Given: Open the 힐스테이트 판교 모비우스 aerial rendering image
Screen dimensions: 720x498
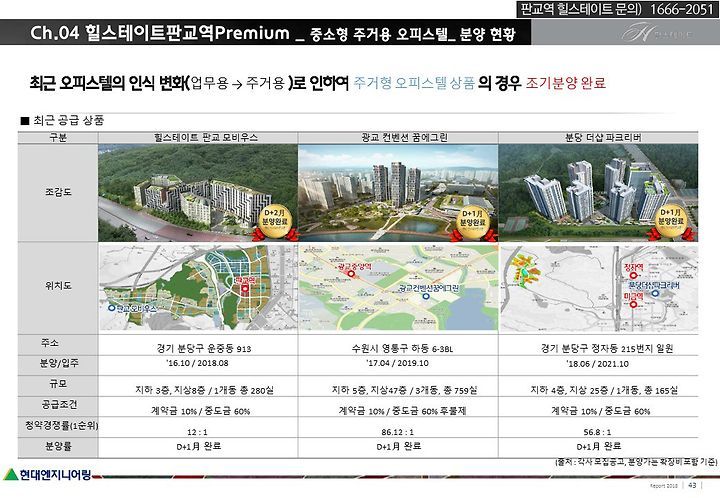Looking at the screenshot, I should click(198, 193).
